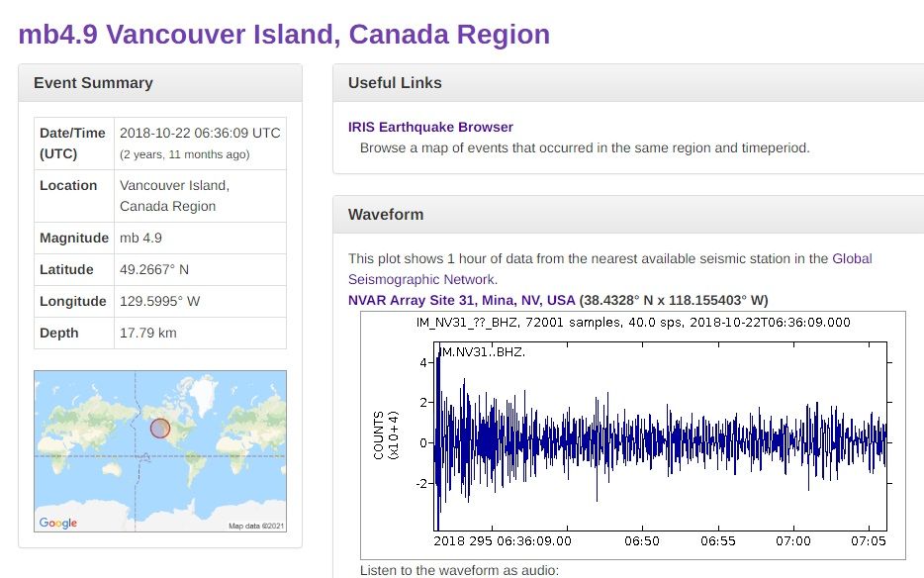Screen dimensions: 924x578
Task: Open the IRIS Earthquake Browser link
Action: pyautogui.click(x=430, y=127)
